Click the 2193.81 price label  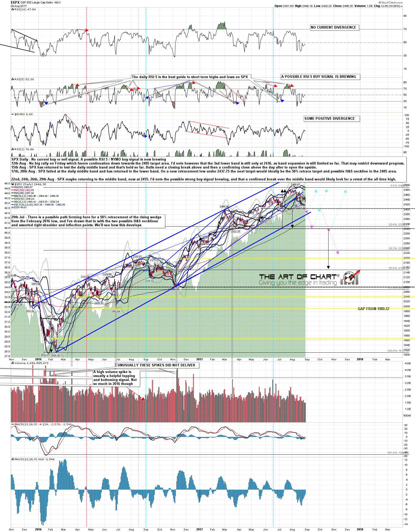pyautogui.click(x=137, y=257)
